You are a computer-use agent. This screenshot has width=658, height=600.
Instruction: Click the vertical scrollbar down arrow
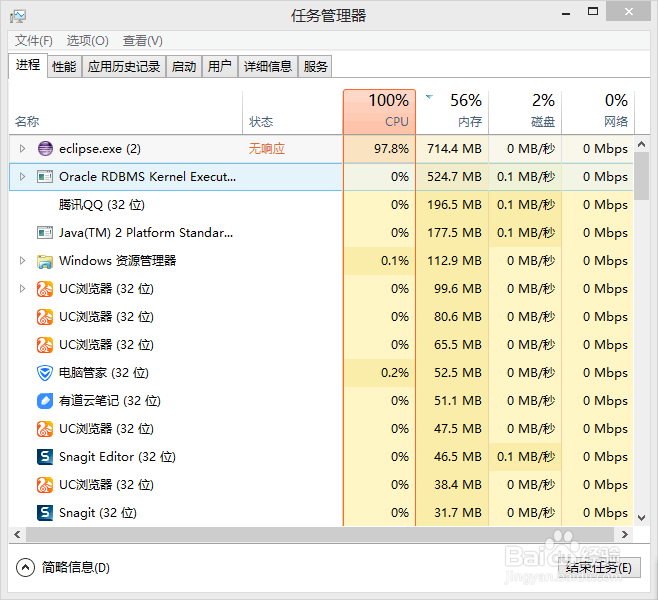coord(642,518)
